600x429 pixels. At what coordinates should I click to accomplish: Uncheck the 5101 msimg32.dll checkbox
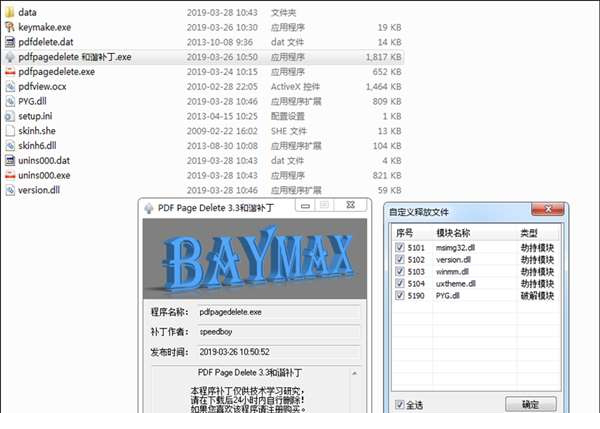399,247
